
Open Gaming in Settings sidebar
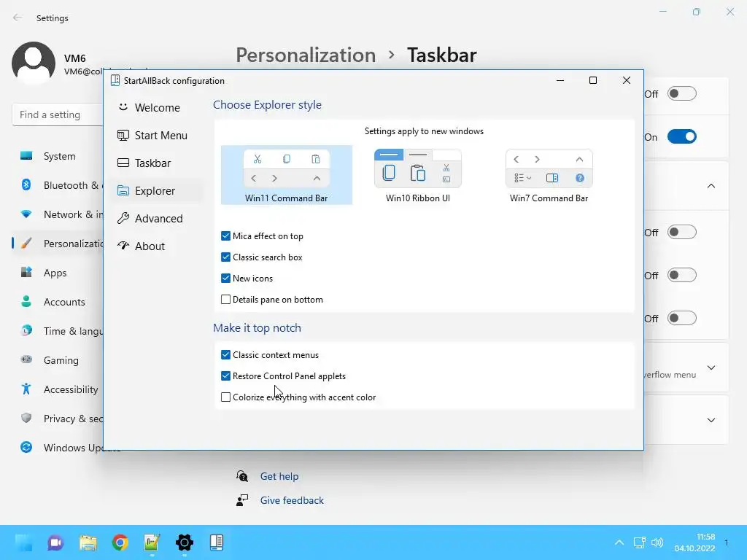click(x=61, y=360)
